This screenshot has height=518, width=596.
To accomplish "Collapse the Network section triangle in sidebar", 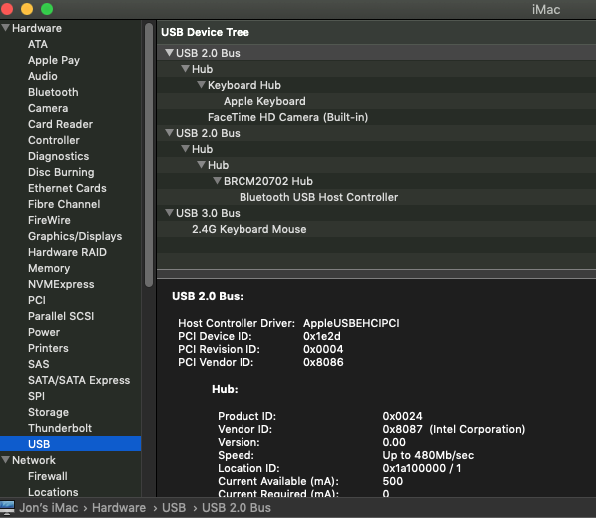I will 6,459.
